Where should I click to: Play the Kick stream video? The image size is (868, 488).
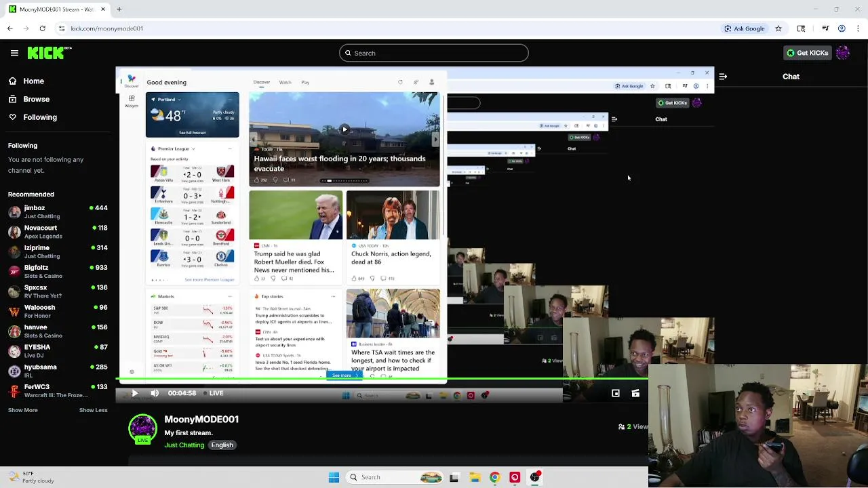click(x=135, y=393)
